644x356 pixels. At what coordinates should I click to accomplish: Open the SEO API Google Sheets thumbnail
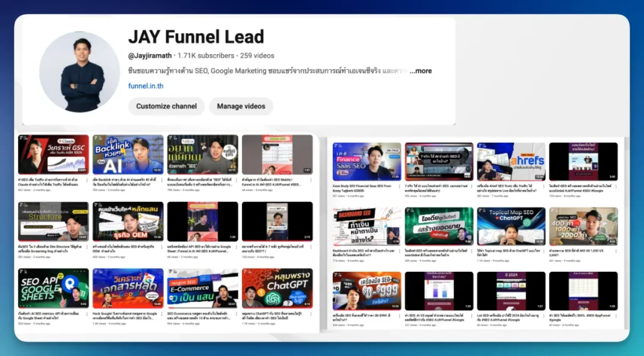[x=53, y=288]
